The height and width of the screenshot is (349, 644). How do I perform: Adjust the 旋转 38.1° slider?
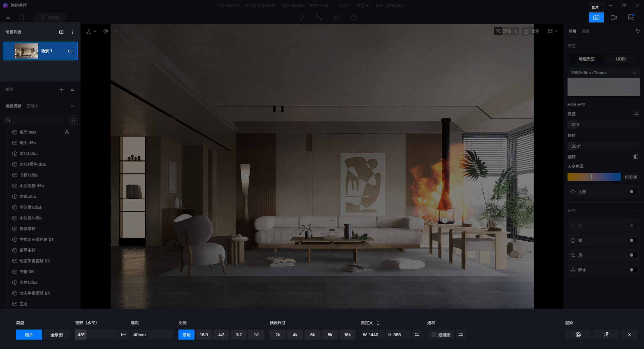[603, 146]
